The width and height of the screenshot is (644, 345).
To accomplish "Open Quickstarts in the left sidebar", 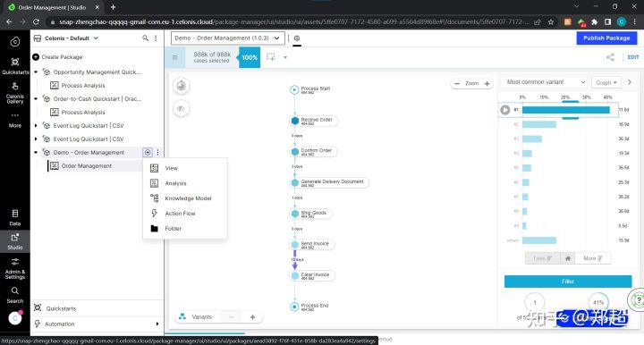I will click(x=15, y=65).
